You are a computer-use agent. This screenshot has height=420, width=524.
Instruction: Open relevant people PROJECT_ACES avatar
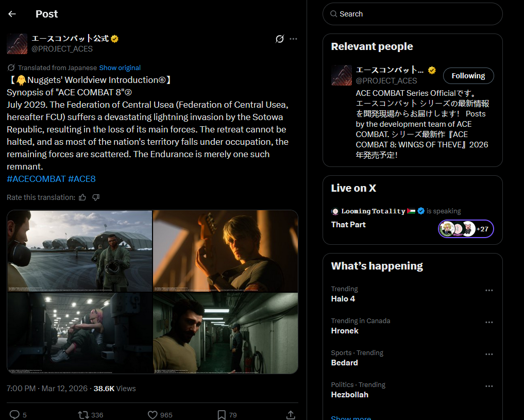click(342, 75)
